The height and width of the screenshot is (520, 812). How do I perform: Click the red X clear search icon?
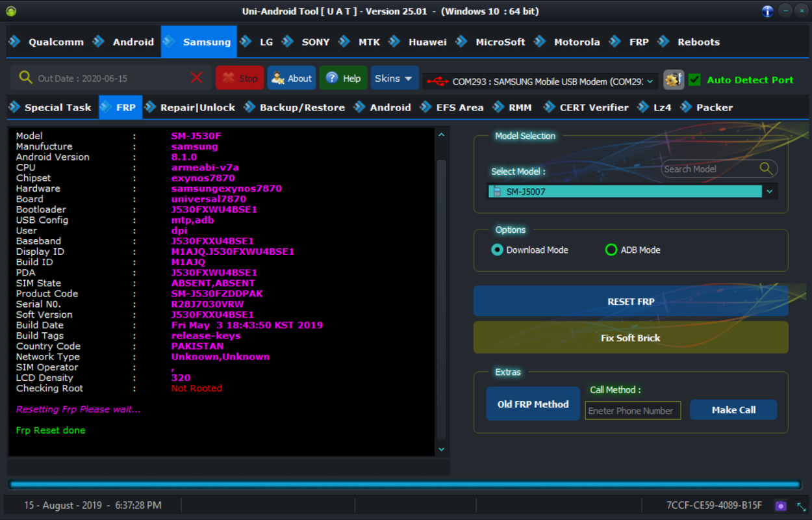tap(197, 78)
